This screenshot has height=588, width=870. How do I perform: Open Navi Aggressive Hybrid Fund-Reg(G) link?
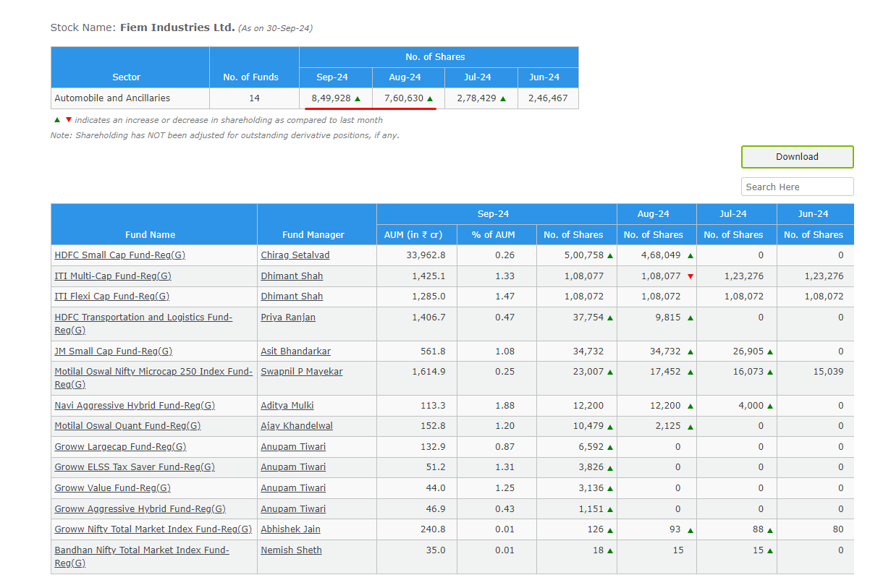tap(135, 406)
